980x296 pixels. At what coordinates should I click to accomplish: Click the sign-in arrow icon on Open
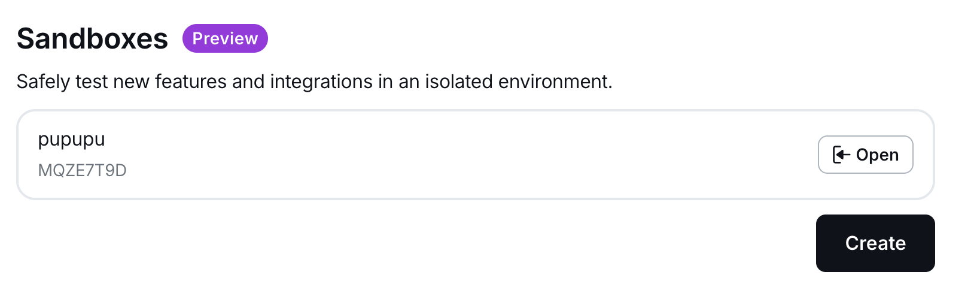(841, 155)
